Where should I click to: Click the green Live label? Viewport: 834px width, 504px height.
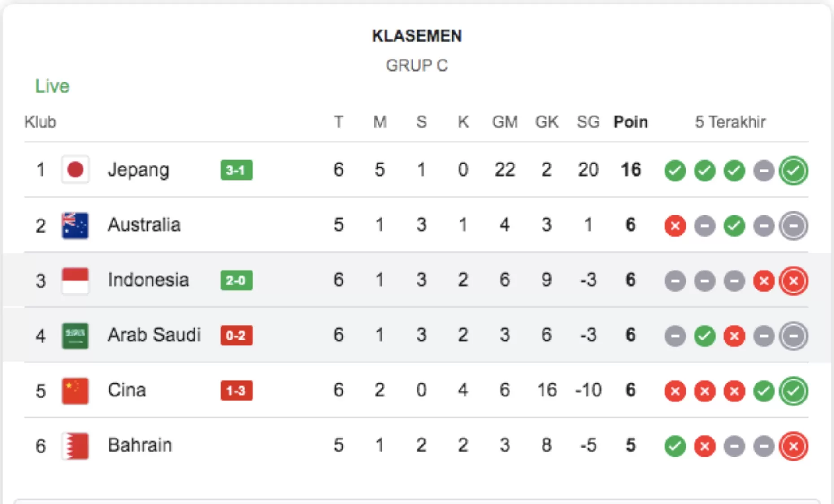52,86
